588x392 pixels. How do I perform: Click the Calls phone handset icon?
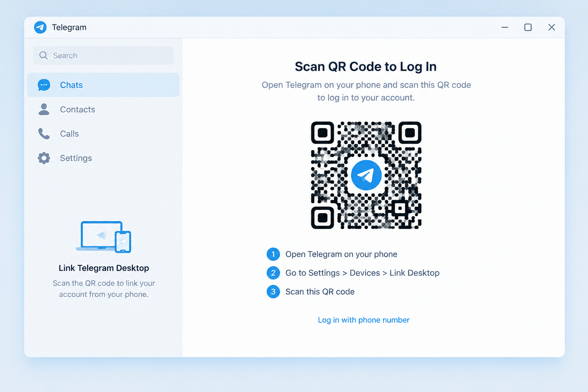[x=44, y=134]
